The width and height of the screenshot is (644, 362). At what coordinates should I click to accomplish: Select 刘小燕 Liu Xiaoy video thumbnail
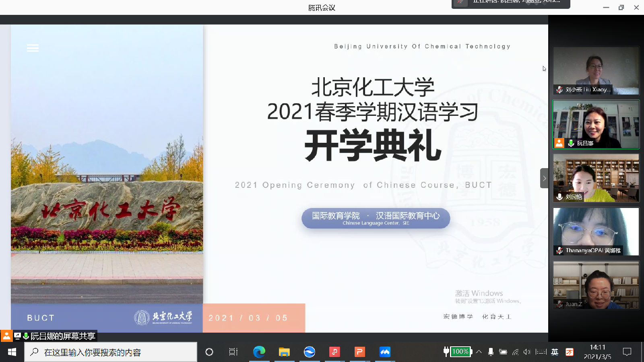pos(596,71)
